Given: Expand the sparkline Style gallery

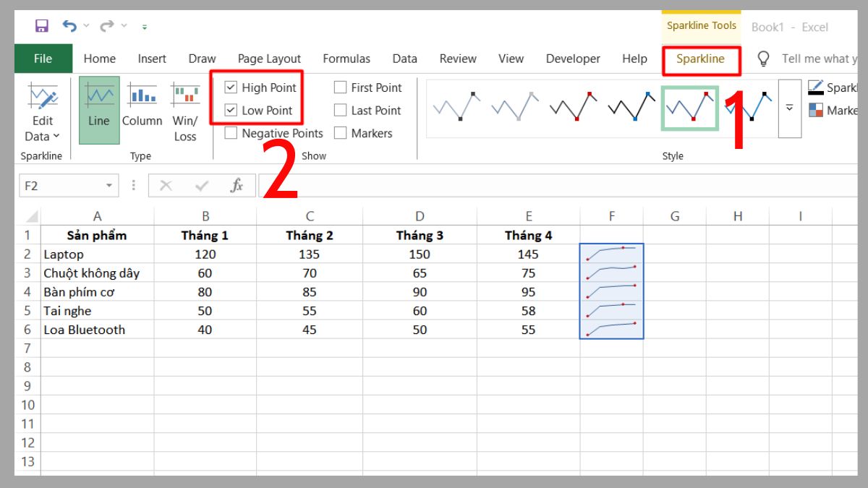Looking at the screenshot, I should tap(789, 108).
